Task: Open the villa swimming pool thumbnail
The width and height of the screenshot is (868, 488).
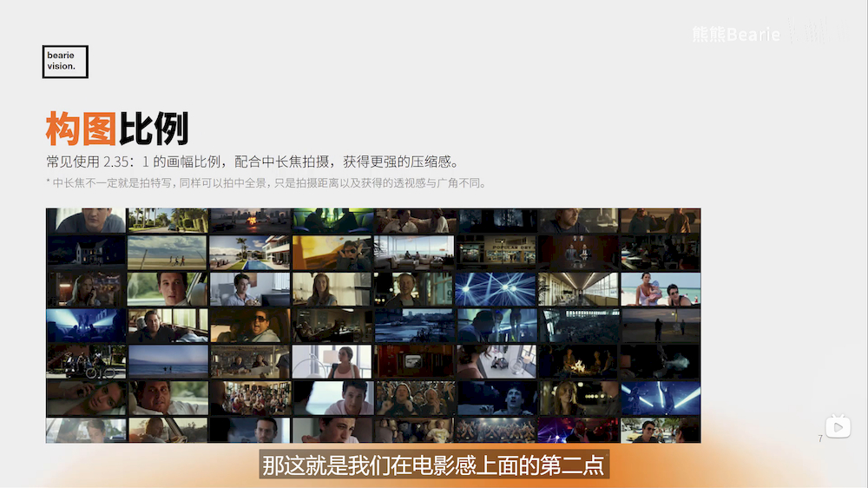Action: (249, 252)
